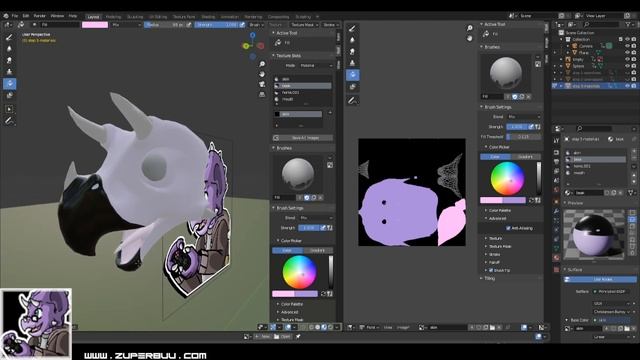Open the Material properties tab icon
640x360 pixels.
pyautogui.click(x=556, y=258)
